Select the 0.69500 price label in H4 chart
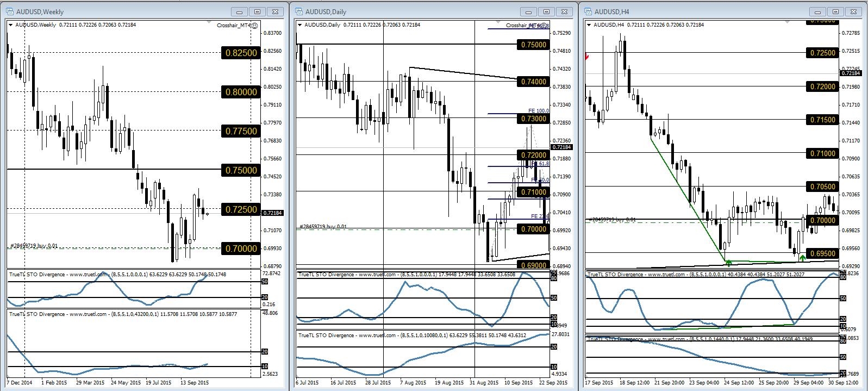The width and height of the screenshot is (868, 391). (x=822, y=253)
